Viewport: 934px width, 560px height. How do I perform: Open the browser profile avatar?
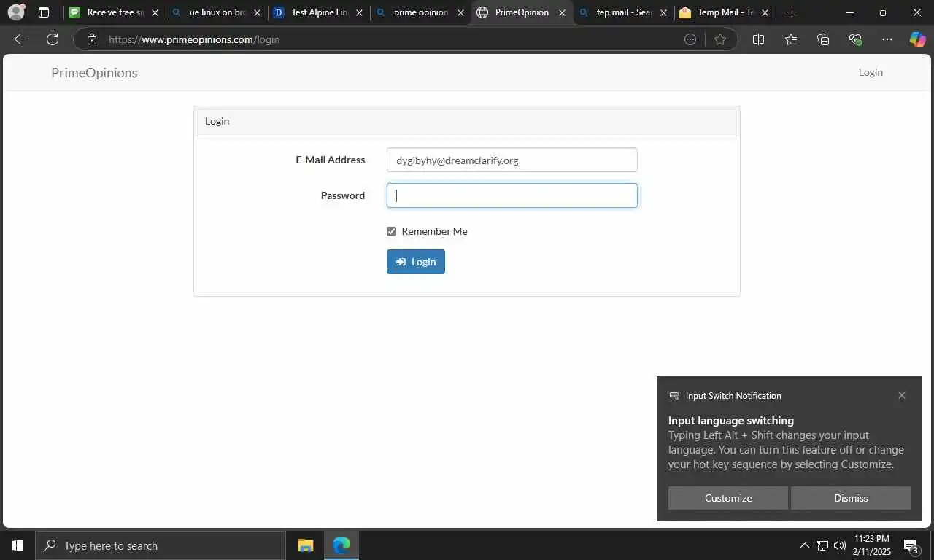16,12
